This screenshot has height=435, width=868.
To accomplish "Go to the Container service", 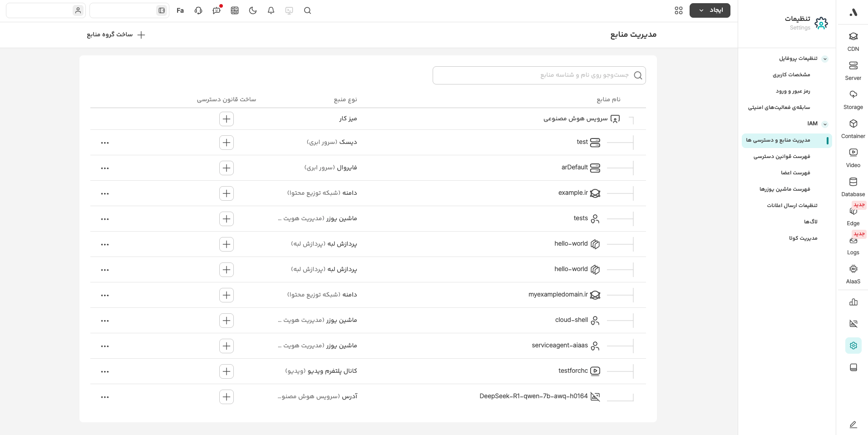I will (x=853, y=128).
